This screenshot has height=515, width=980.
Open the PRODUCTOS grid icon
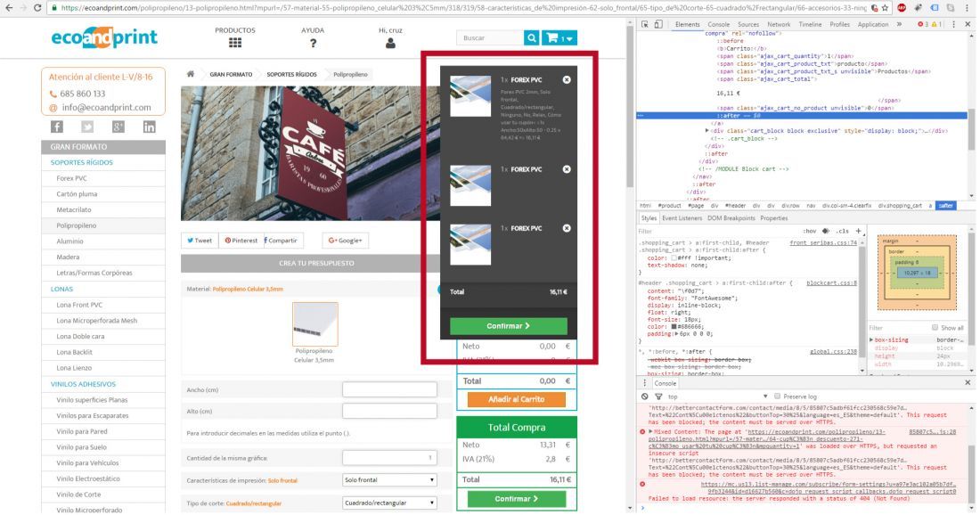pyautogui.click(x=235, y=43)
